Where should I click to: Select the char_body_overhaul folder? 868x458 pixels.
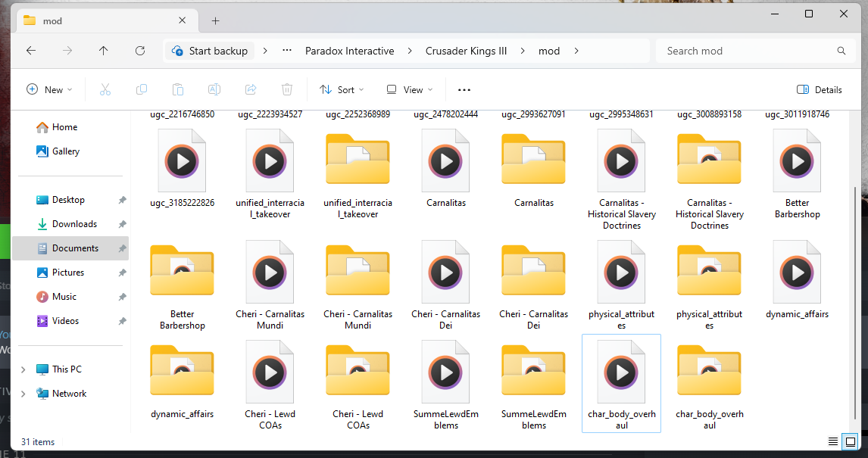[x=710, y=386]
